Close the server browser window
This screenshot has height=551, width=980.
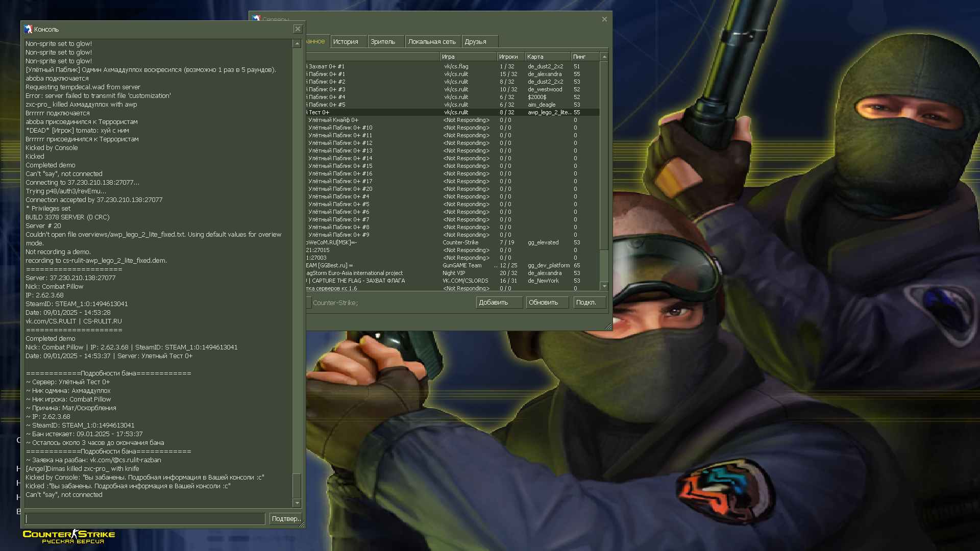pos(604,19)
